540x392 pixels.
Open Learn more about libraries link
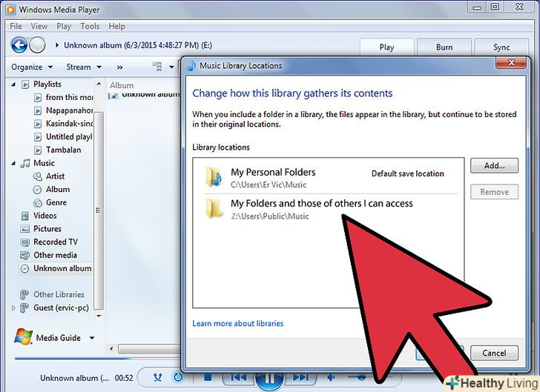click(237, 324)
